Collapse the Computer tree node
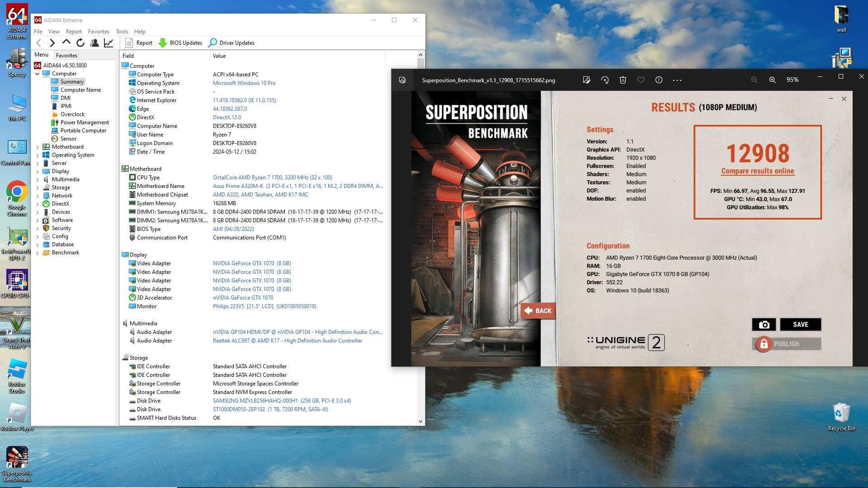Viewport: 868px width, 488px height. [x=38, y=74]
